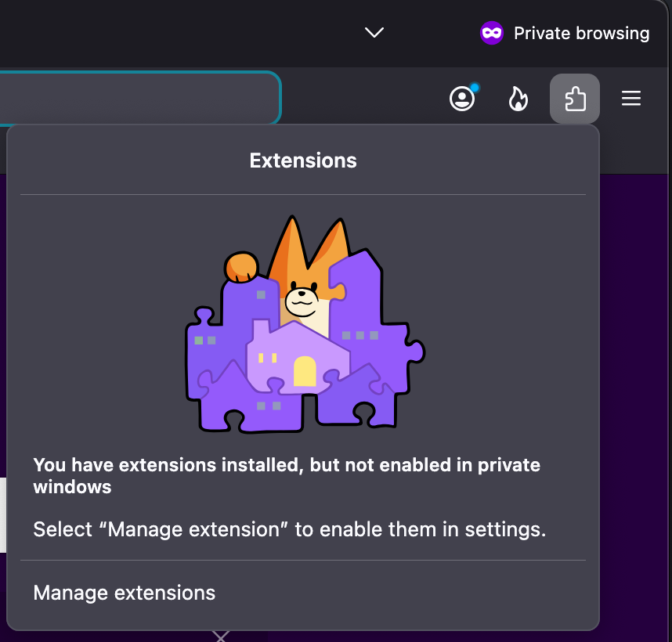The height and width of the screenshot is (642, 672).
Task: Click the Extensions panel header title
Action: pos(303,160)
